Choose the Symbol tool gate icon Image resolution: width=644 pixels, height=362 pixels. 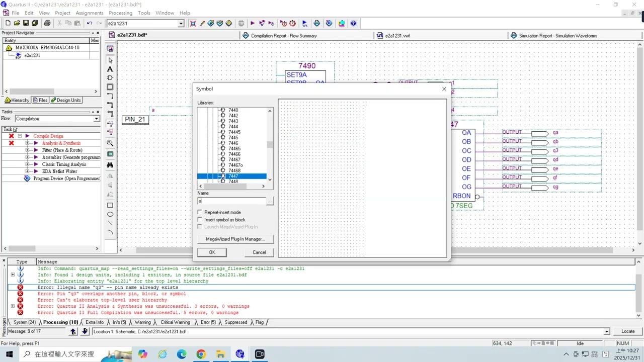(110, 78)
